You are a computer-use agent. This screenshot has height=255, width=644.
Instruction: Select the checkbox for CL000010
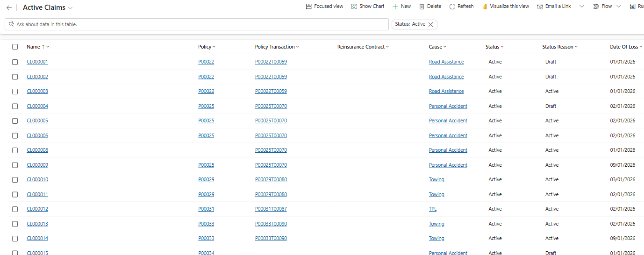coord(15,179)
